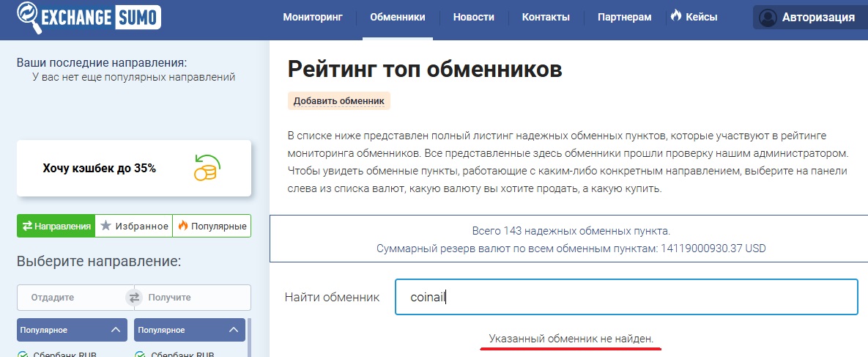Click the Указанный обменник не найден message

click(x=571, y=338)
